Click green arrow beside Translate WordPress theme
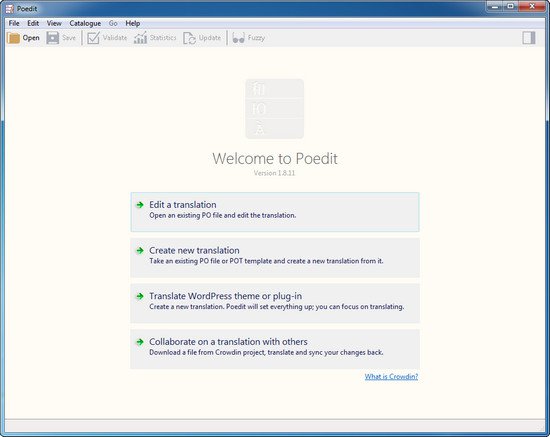 [x=140, y=296]
